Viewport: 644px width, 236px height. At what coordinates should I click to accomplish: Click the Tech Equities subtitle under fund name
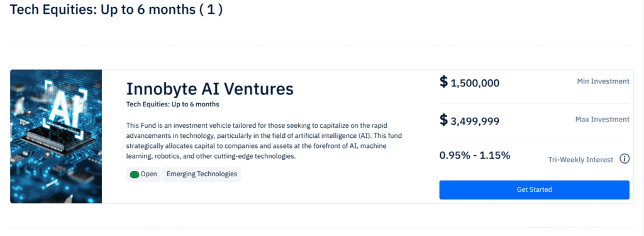coord(172,104)
